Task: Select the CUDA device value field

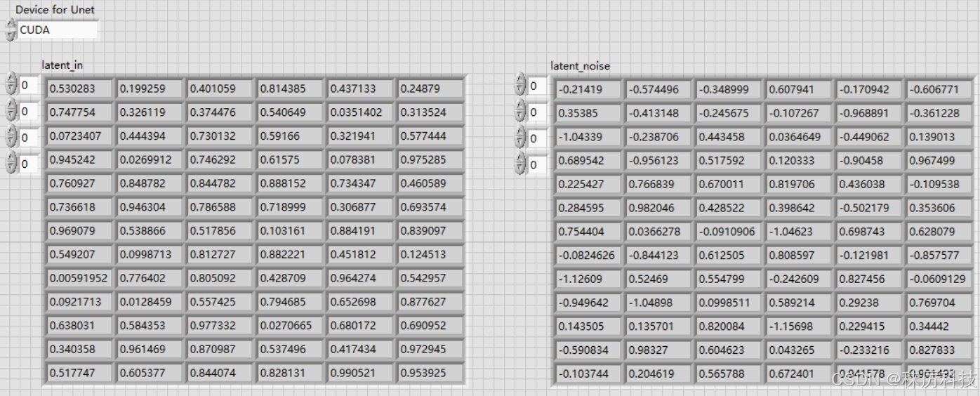Action: pyautogui.click(x=58, y=30)
